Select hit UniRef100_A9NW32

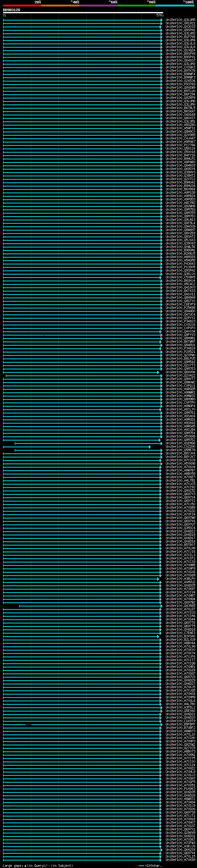point(180,396)
